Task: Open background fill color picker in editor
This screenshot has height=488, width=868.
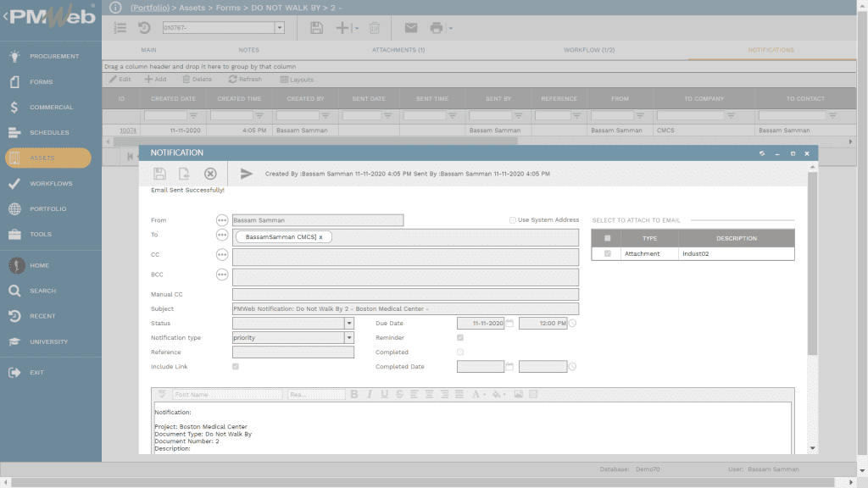Action: point(498,395)
